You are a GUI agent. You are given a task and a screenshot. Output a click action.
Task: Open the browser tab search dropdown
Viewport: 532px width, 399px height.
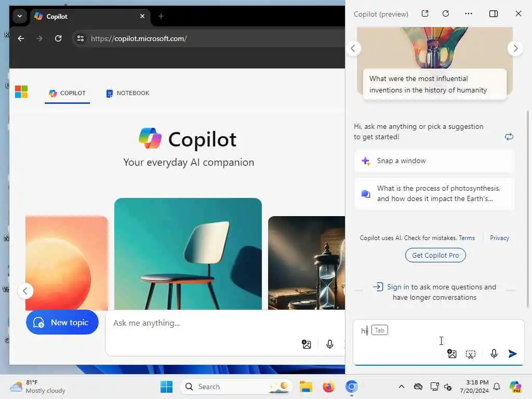[20, 16]
